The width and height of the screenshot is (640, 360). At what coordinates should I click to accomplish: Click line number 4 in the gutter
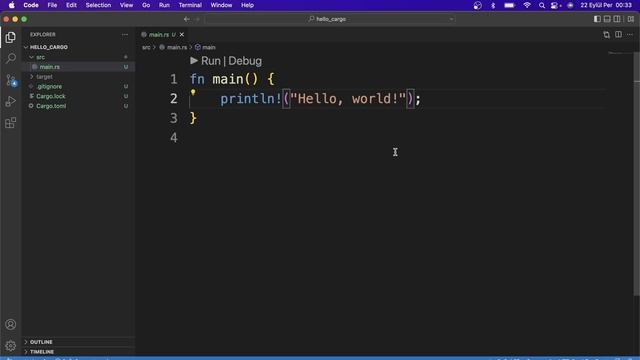point(174,138)
